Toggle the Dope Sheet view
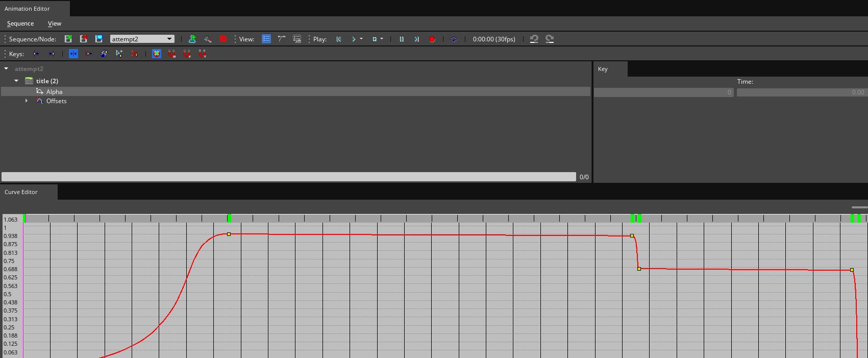Viewport: 868px width, 358px height. coord(266,39)
